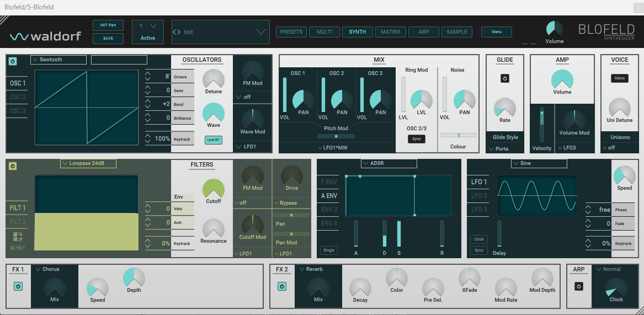Switch to the MULTI tab
Image resolution: width=644 pixels, height=315 pixels.
point(324,32)
